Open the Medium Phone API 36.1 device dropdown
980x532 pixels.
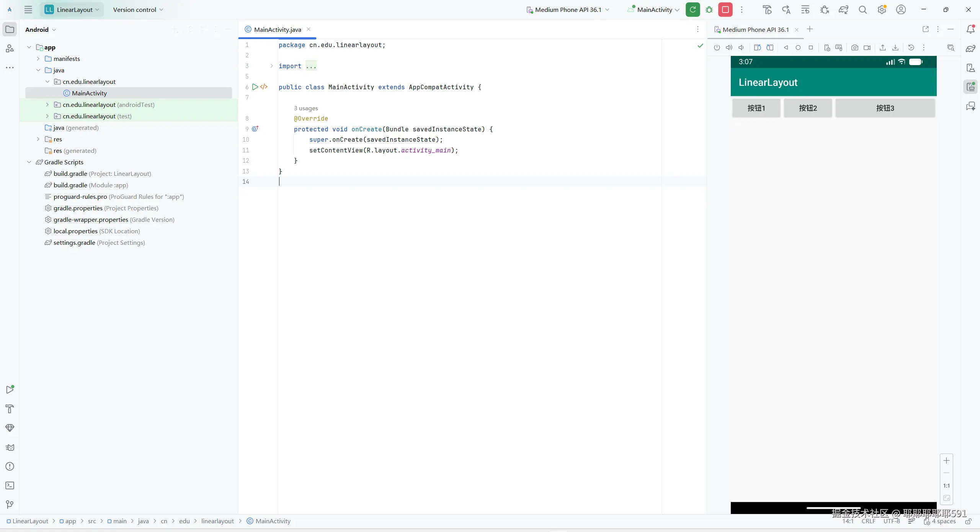[x=568, y=10]
